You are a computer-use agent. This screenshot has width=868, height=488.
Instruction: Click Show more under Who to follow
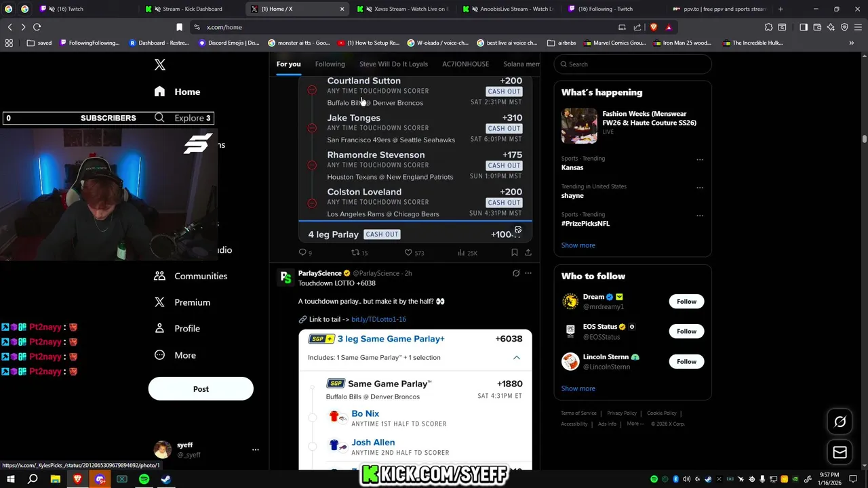tap(578, 388)
